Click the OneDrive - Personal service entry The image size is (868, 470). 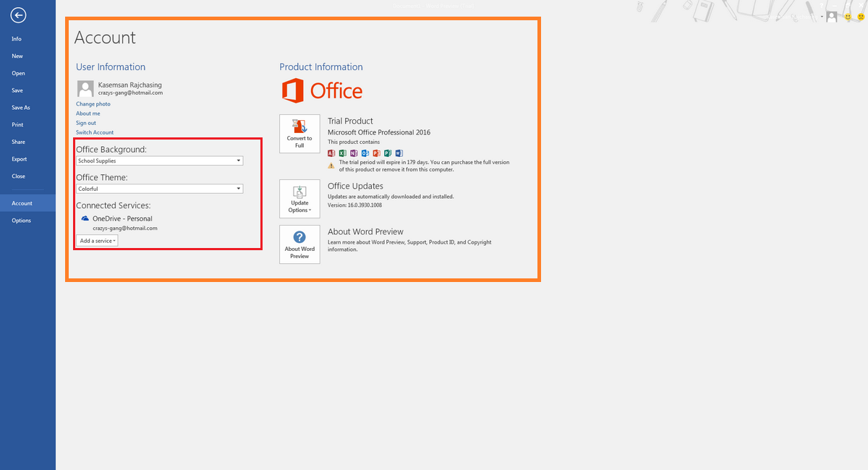tap(123, 218)
